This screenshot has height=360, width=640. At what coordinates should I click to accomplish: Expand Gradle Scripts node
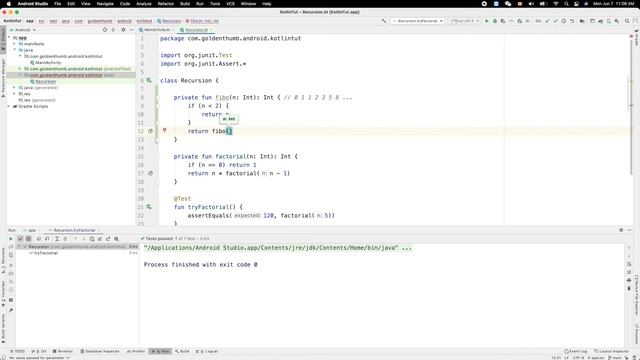click(9, 106)
